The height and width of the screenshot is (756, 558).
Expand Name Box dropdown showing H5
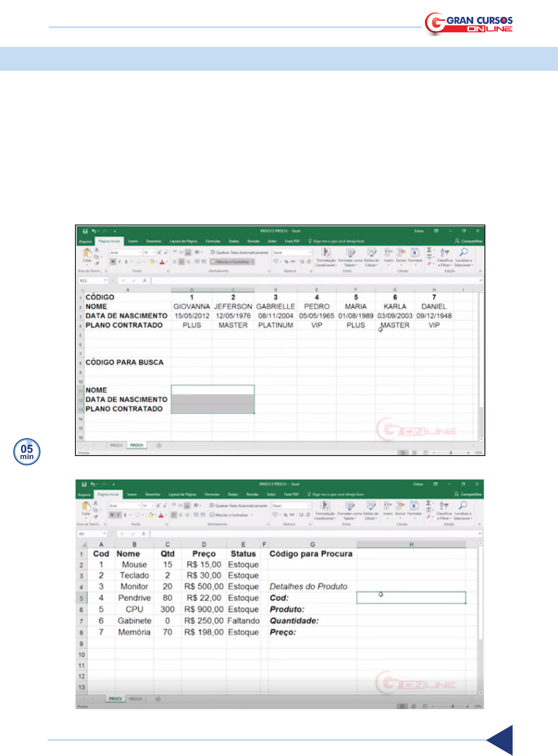(x=104, y=534)
